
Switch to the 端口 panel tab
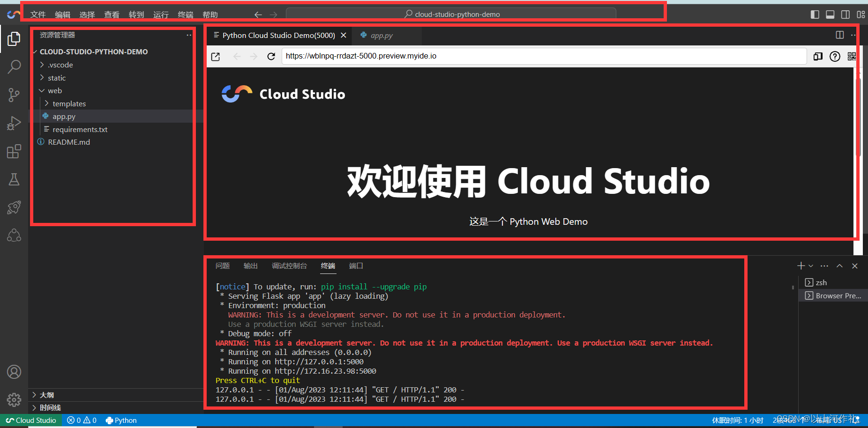[x=356, y=266]
